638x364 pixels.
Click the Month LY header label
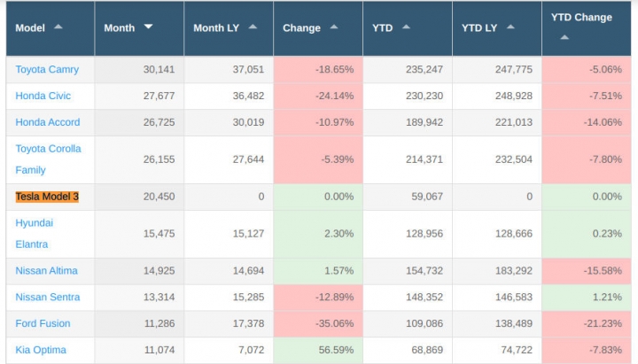(x=216, y=28)
